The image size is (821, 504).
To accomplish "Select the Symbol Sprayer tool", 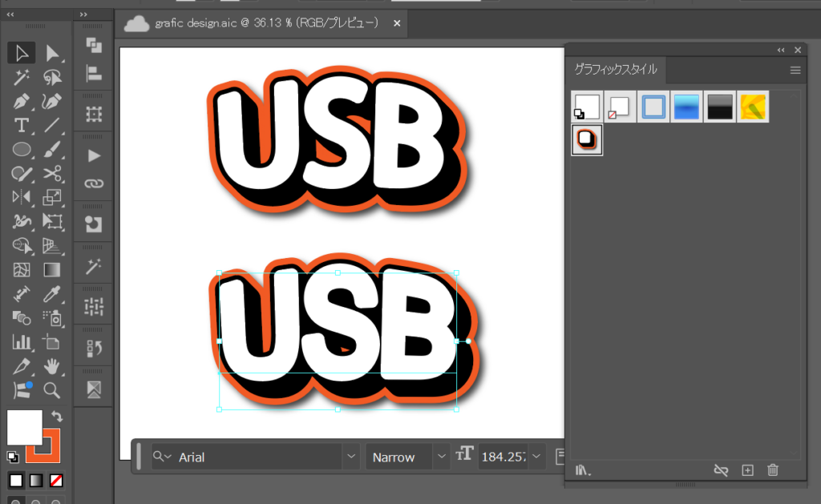I will (x=52, y=317).
